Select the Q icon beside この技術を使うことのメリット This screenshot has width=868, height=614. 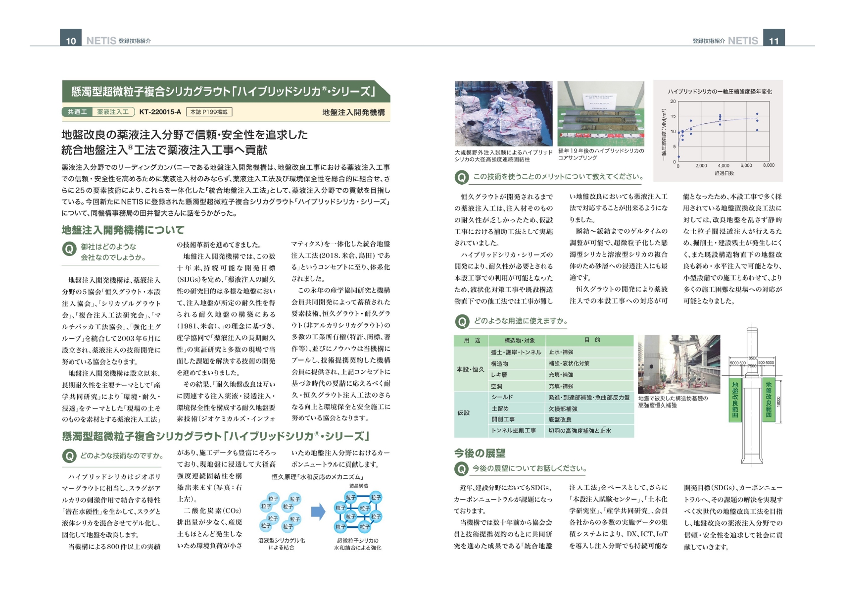click(461, 177)
